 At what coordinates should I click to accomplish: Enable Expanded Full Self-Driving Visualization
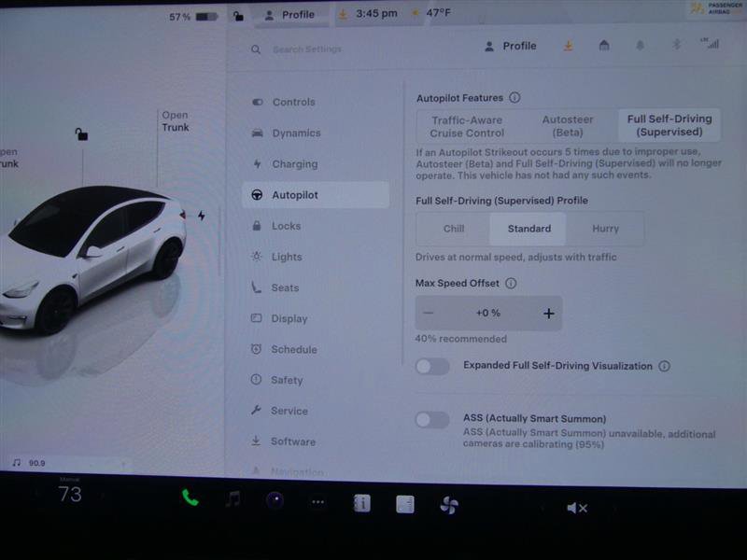pos(432,367)
